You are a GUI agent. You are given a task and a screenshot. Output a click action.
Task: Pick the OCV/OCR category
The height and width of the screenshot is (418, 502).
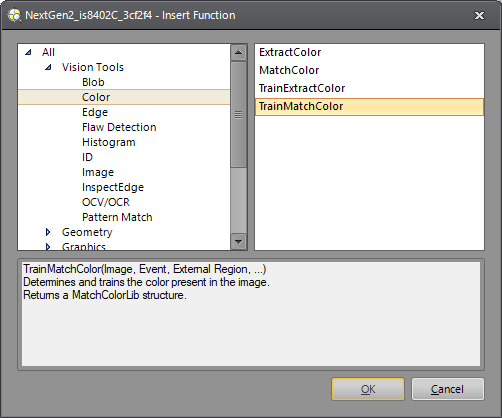[106, 202]
